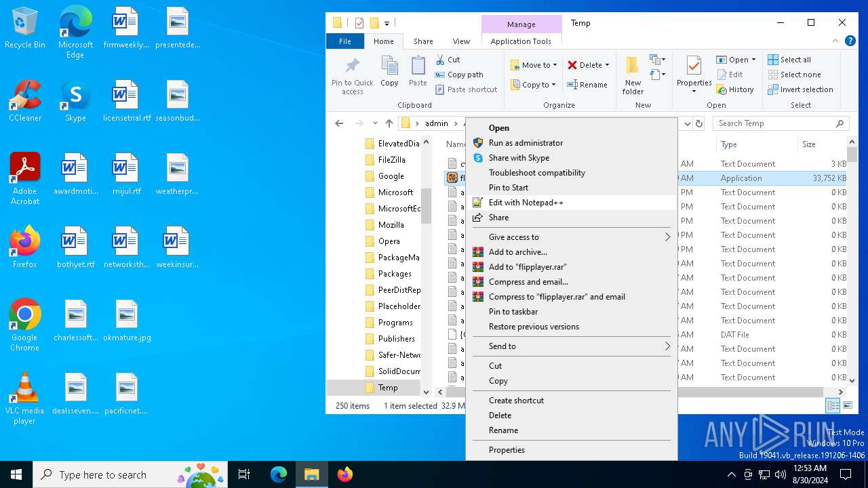Click the ribbon Cut scissors icon

click(x=440, y=60)
